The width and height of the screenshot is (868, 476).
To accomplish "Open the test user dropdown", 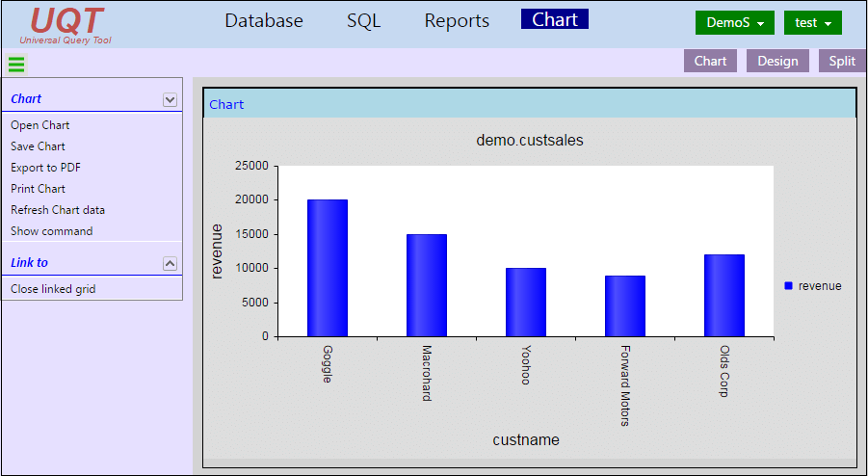I will 813,23.
